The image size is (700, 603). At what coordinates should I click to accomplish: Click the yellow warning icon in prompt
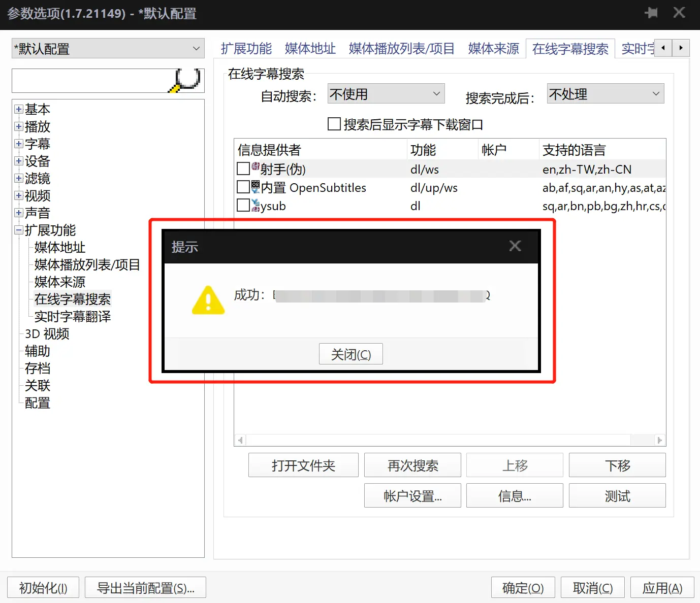pyautogui.click(x=208, y=300)
